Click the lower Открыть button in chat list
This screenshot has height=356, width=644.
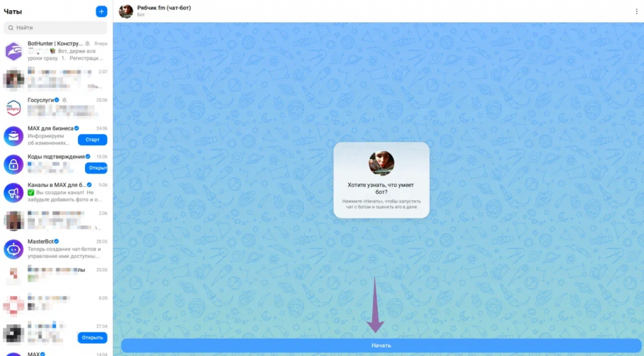pos(92,337)
